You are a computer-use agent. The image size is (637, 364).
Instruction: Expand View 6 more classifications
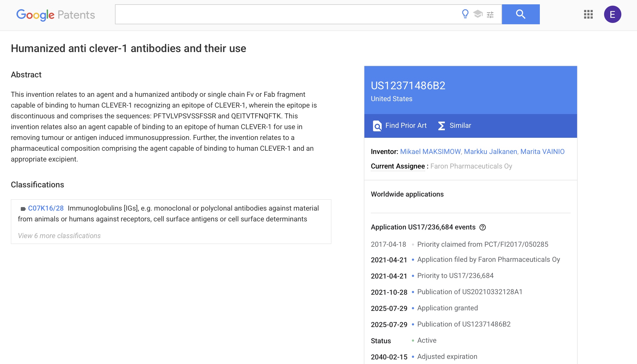pyautogui.click(x=59, y=236)
